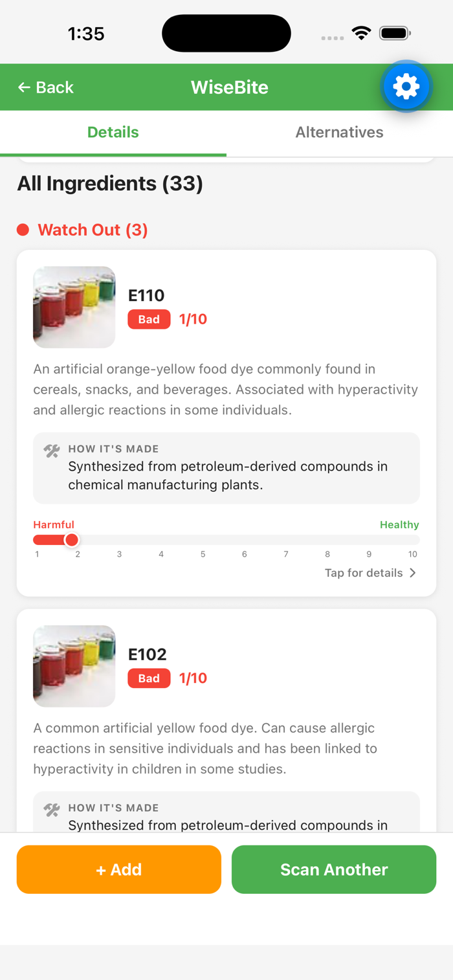The height and width of the screenshot is (980, 453).
Task: Tap the Back arrow icon
Action: pyautogui.click(x=25, y=87)
